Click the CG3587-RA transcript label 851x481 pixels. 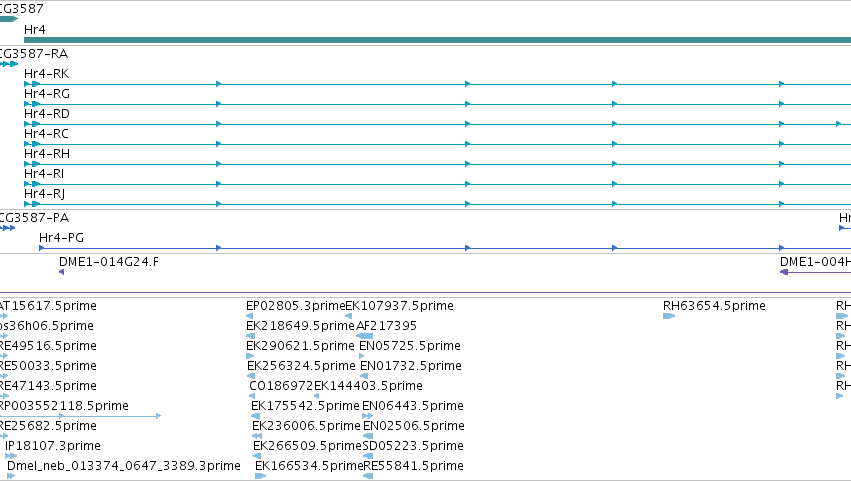click(34, 54)
